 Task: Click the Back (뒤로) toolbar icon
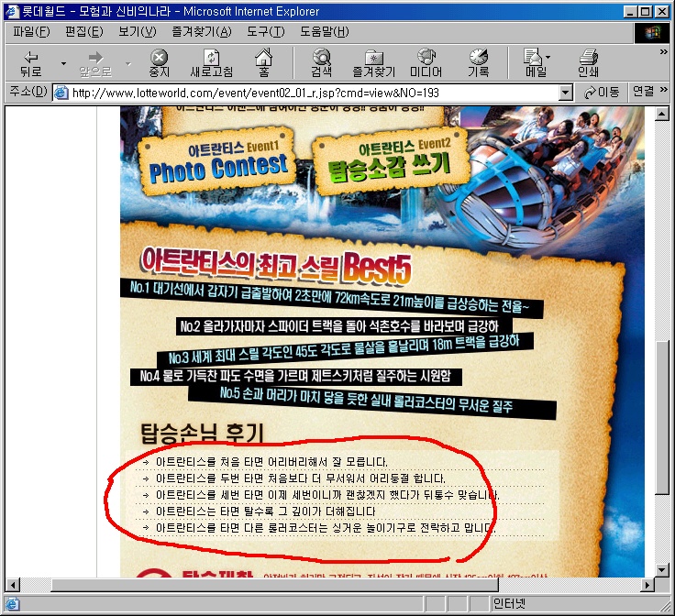(31, 63)
